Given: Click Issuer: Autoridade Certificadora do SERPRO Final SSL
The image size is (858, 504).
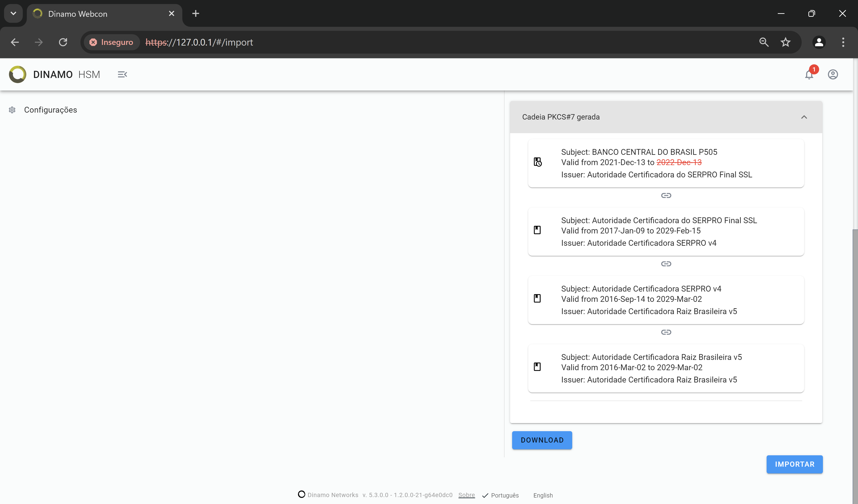Looking at the screenshot, I should tap(656, 175).
